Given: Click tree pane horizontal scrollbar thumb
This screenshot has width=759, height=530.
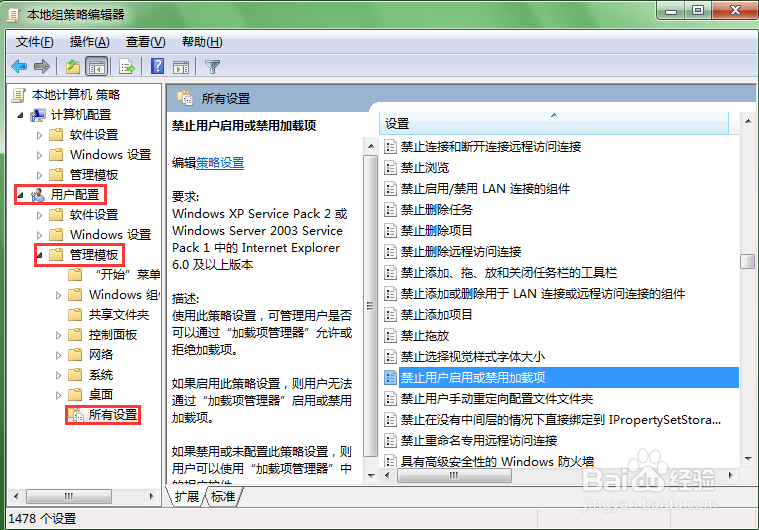Looking at the screenshot, I should (69, 496).
